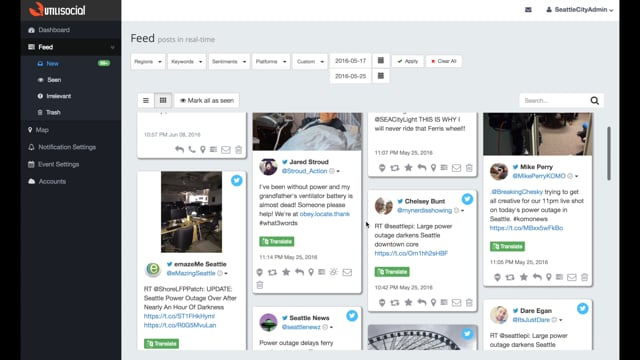Click the Apply filter button

408,61
